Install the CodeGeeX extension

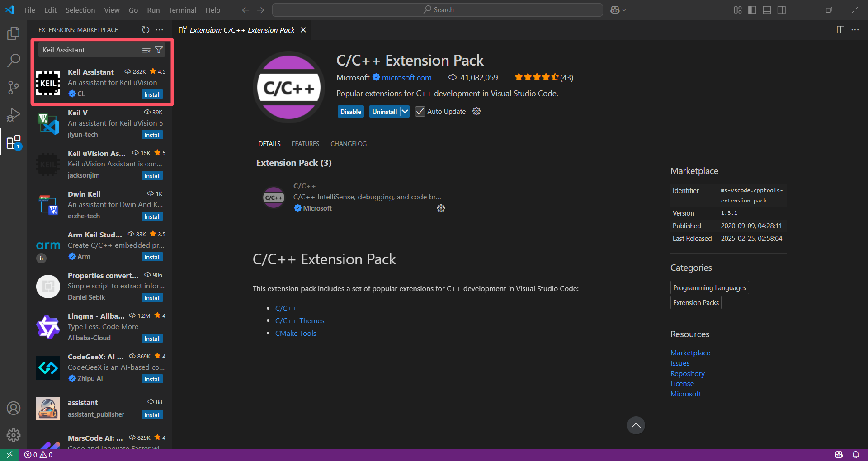(152, 379)
